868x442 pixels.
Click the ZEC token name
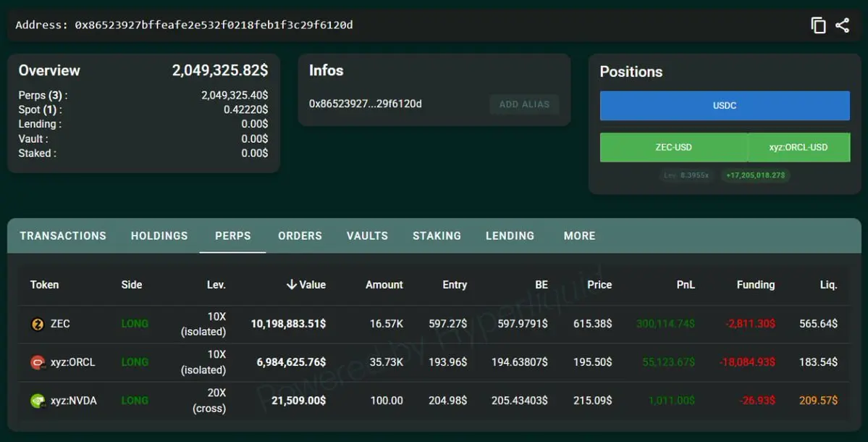60,323
